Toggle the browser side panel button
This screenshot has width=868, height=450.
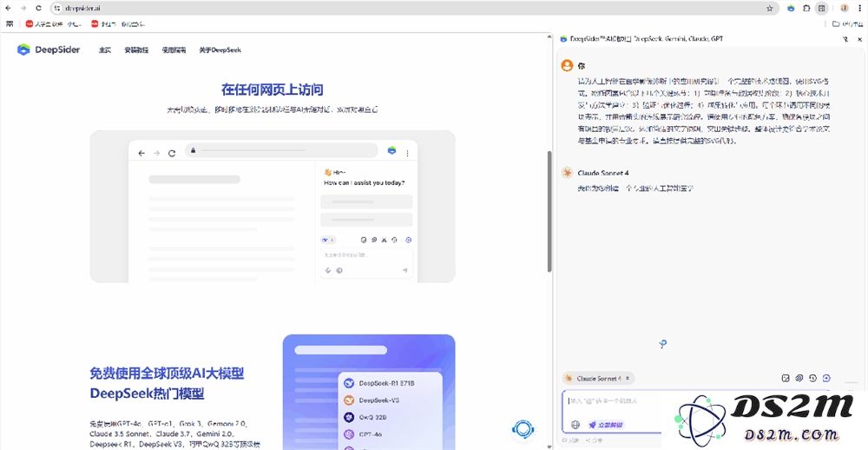pos(821,8)
